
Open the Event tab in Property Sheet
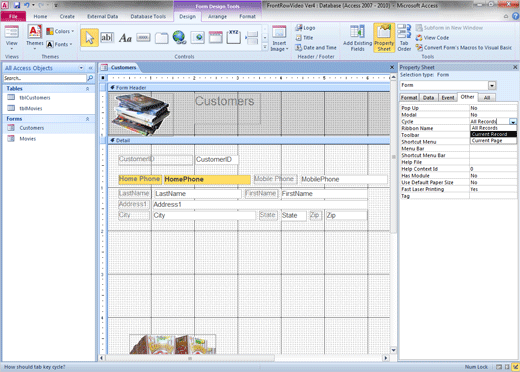[x=448, y=98]
